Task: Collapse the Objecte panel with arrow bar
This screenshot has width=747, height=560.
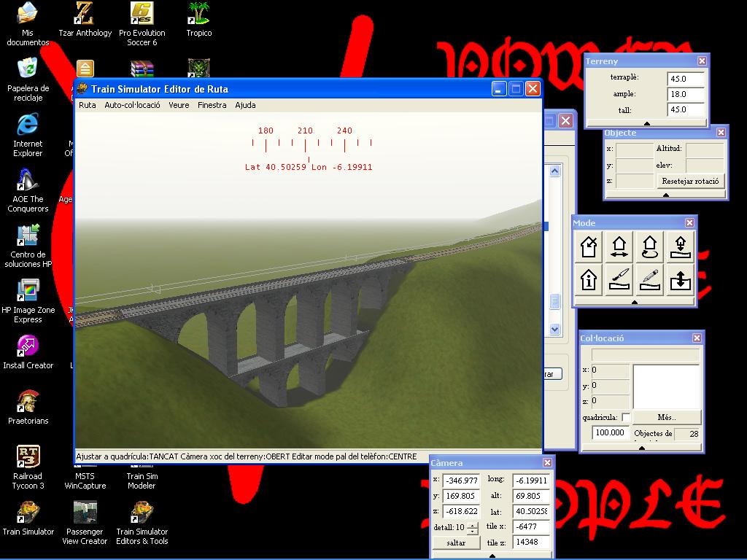Action: tap(665, 195)
